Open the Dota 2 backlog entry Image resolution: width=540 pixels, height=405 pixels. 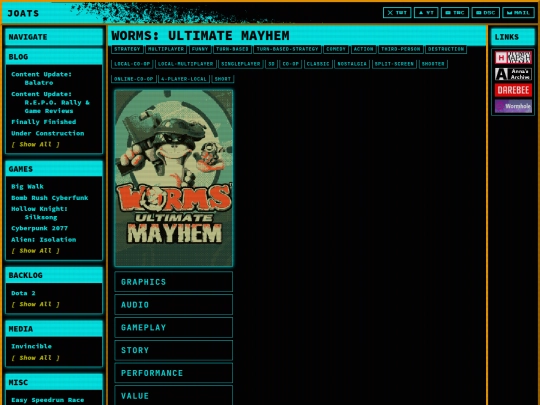coord(23,293)
